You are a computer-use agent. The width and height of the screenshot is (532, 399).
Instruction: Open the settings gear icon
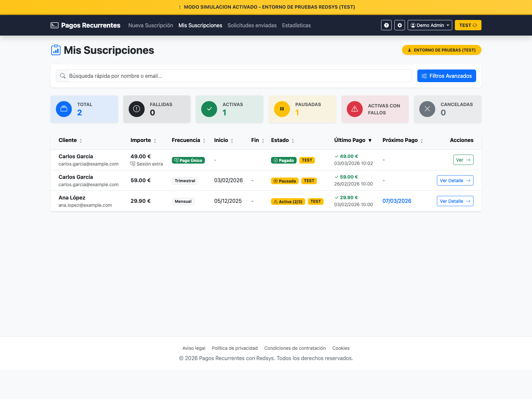pos(399,25)
